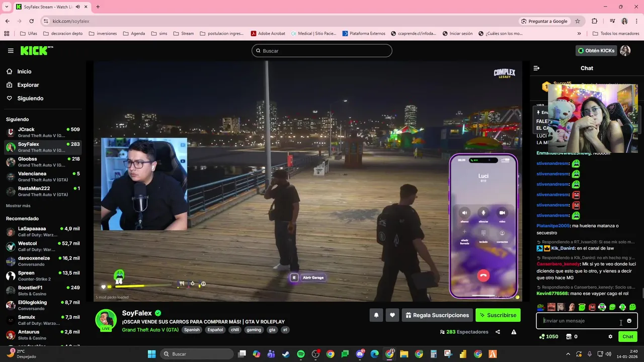Insert the angry red face quick emote
Image resolution: width=644 pixels, height=362 pixels.
[592, 307]
